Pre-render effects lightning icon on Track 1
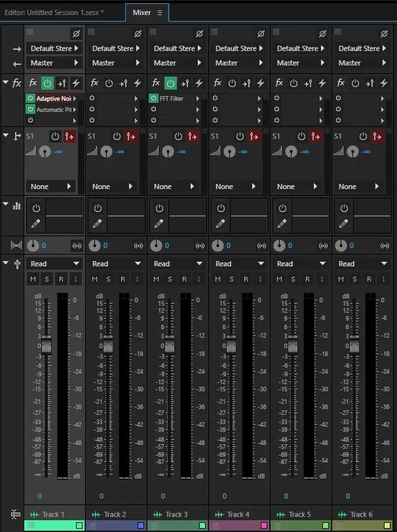The height and width of the screenshot is (532, 397). [76, 83]
